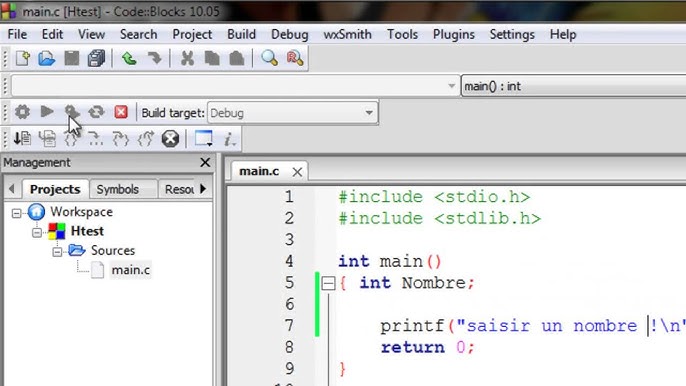This screenshot has height=386, width=686.
Task: Paste from clipboard icon
Action: tap(237, 58)
